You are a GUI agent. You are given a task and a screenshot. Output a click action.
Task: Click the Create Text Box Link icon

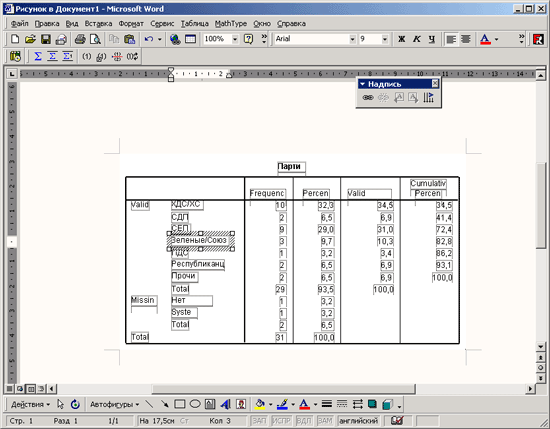(x=368, y=97)
